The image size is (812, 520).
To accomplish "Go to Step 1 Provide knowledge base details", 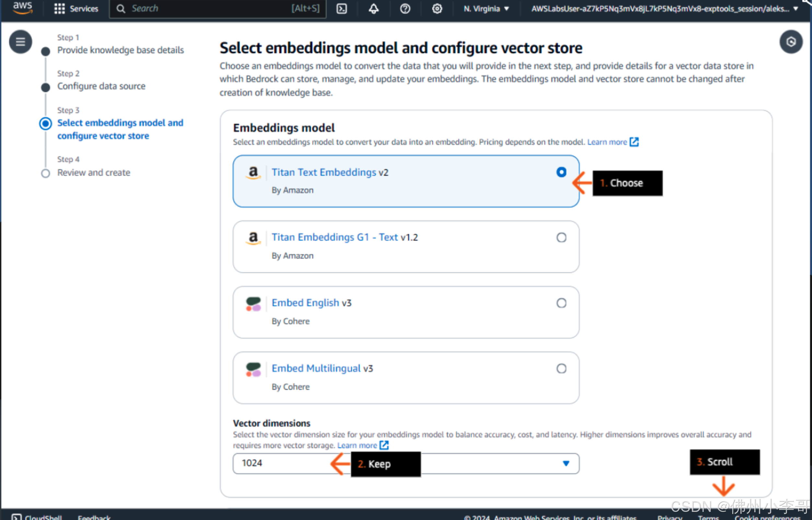I will 121,50.
